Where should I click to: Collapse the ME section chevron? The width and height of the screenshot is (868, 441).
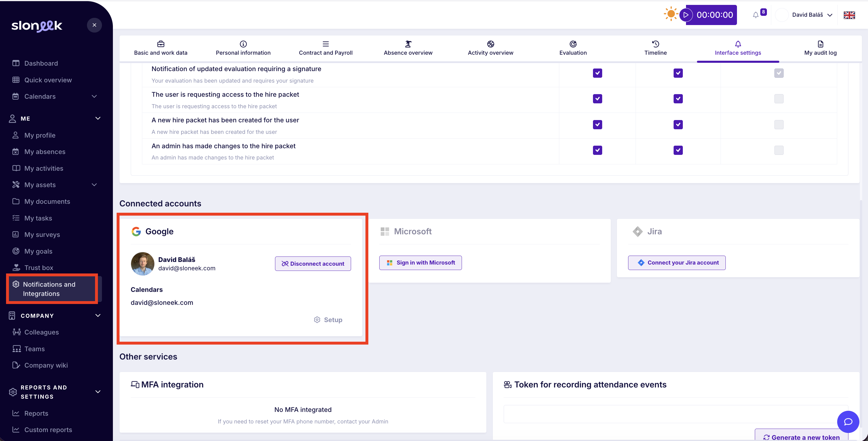pos(98,118)
